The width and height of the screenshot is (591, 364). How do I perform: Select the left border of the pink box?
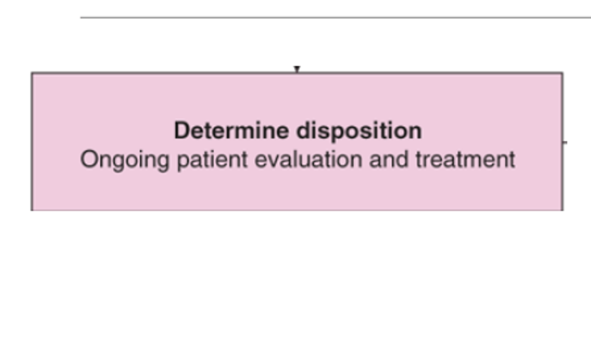(x=32, y=142)
